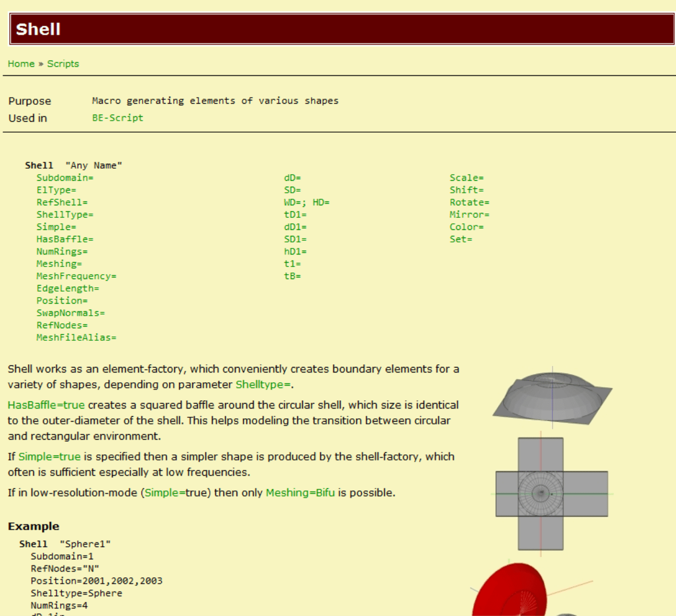The image size is (676, 616).
Task: Open the Shift= parameter link
Action: [467, 190]
